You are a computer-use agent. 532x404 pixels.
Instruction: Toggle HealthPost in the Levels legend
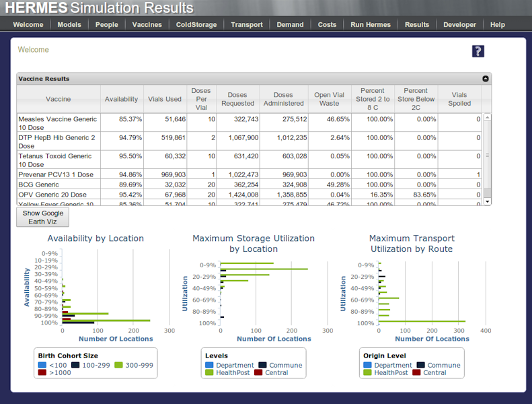209,373
